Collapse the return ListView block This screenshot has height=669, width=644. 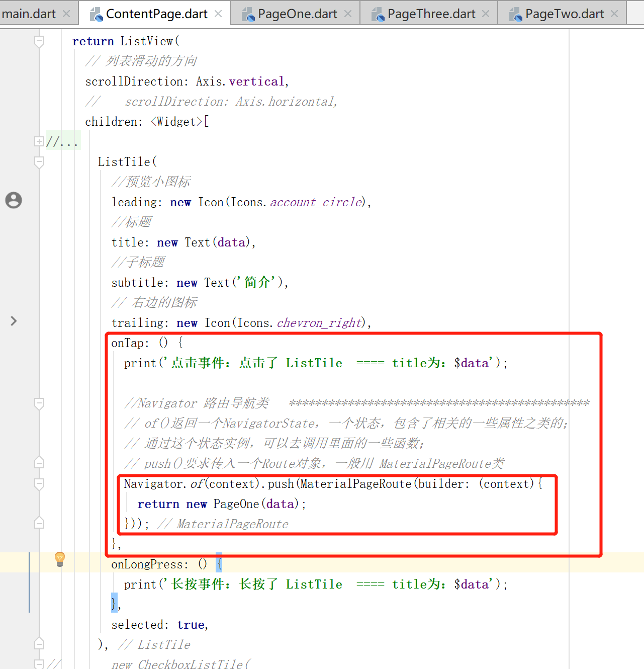(x=39, y=41)
